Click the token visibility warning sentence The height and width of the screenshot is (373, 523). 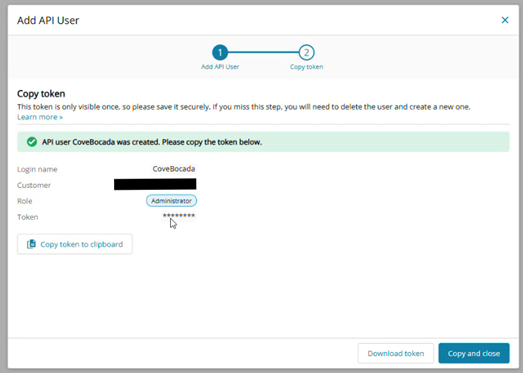click(243, 107)
